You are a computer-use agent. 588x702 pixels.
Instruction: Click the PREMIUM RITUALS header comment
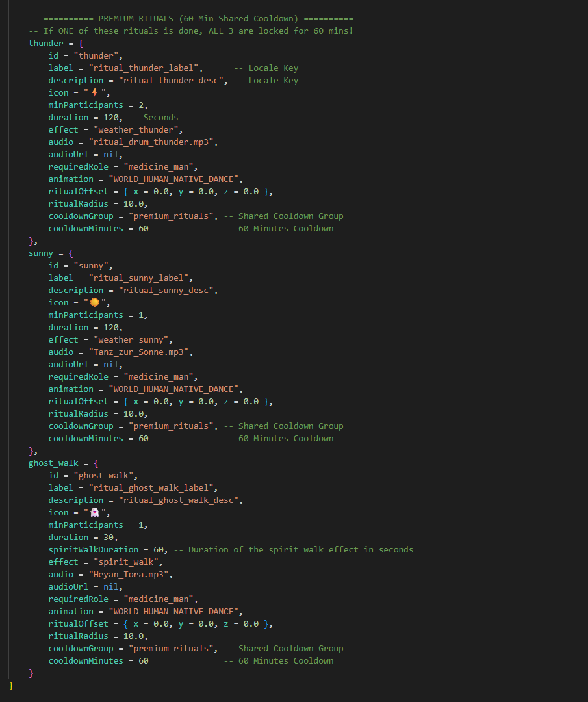click(191, 19)
